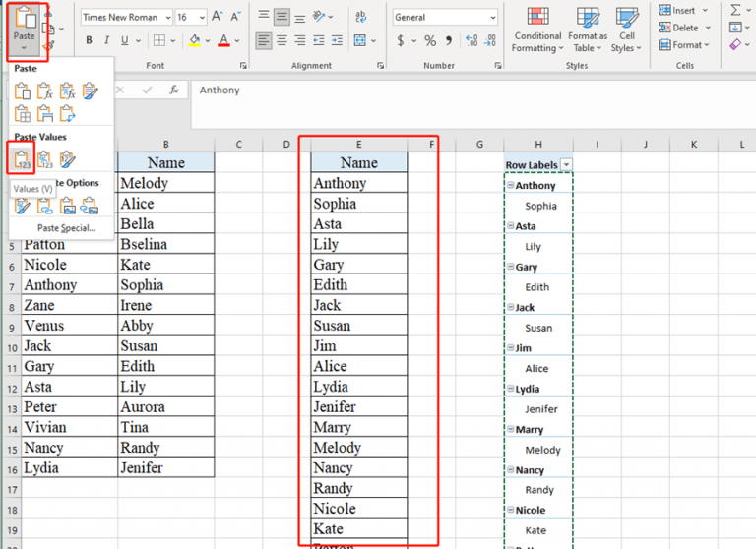Choose Paste Special from the paste menu
This screenshot has width=756, height=549.
66,228
